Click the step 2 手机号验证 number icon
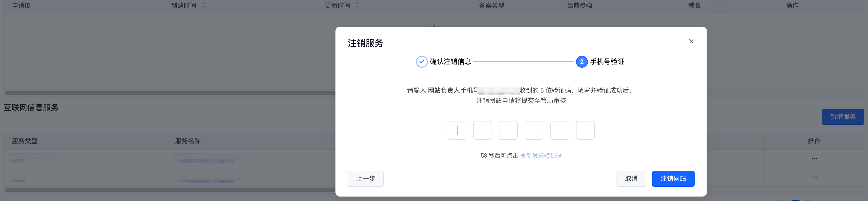The height and width of the screenshot is (201, 868). pyautogui.click(x=581, y=62)
